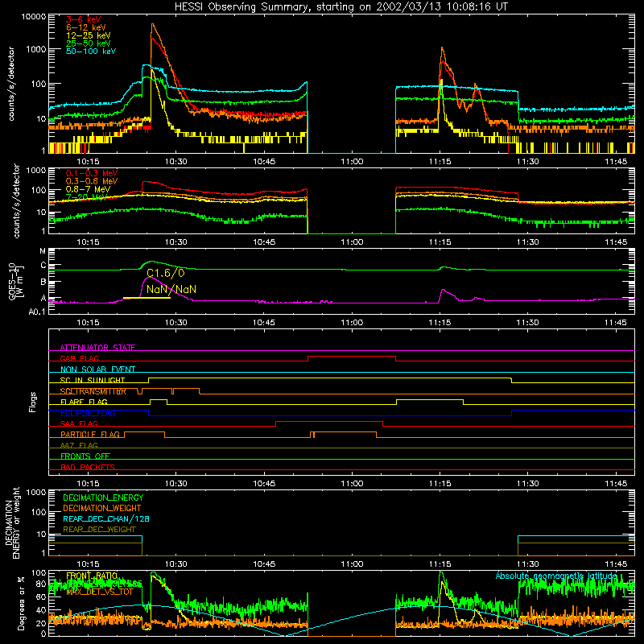Click the MAX_DET_VS_TOT legend label
Viewport: 644px width, 644px height.
pyautogui.click(x=100, y=592)
